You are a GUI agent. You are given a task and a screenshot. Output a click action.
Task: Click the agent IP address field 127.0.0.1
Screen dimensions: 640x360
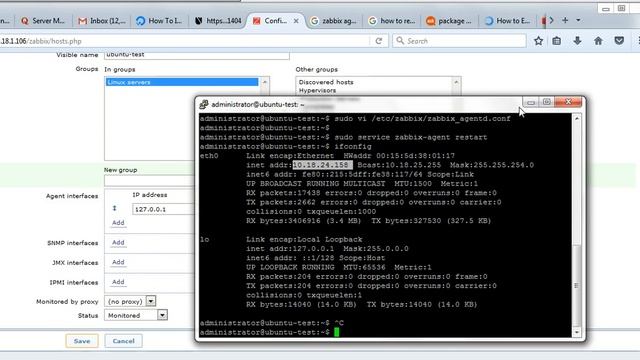coord(163,209)
